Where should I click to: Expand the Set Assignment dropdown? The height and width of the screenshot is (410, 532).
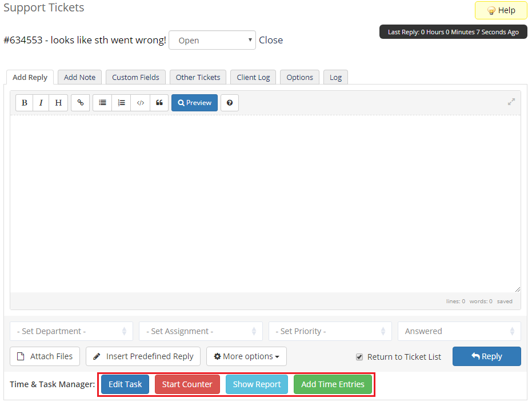pyautogui.click(x=201, y=331)
